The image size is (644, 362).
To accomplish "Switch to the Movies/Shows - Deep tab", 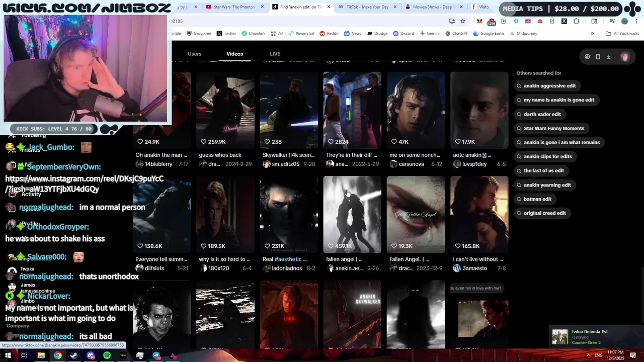I will [434, 7].
